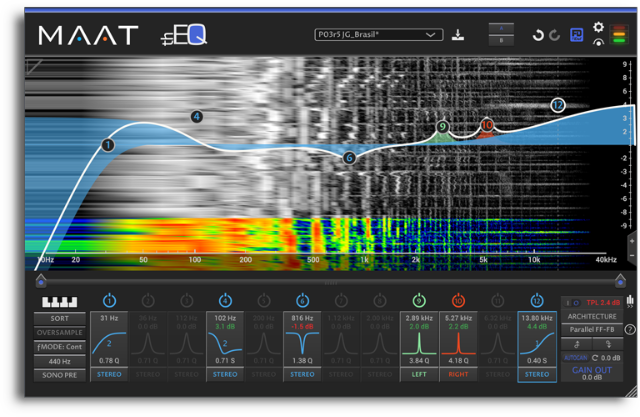Change band 6 STEREO channel mode
The image size is (640, 417).
302,374
